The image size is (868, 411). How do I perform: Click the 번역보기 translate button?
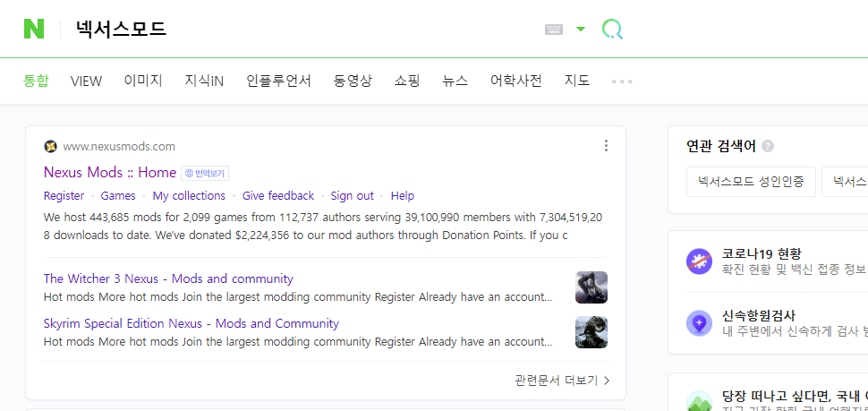coord(206,174)
